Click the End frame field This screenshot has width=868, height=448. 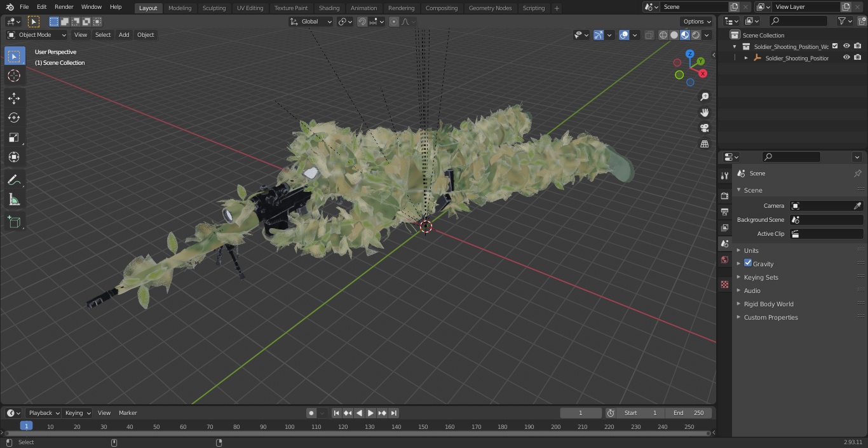pos(688,413)
